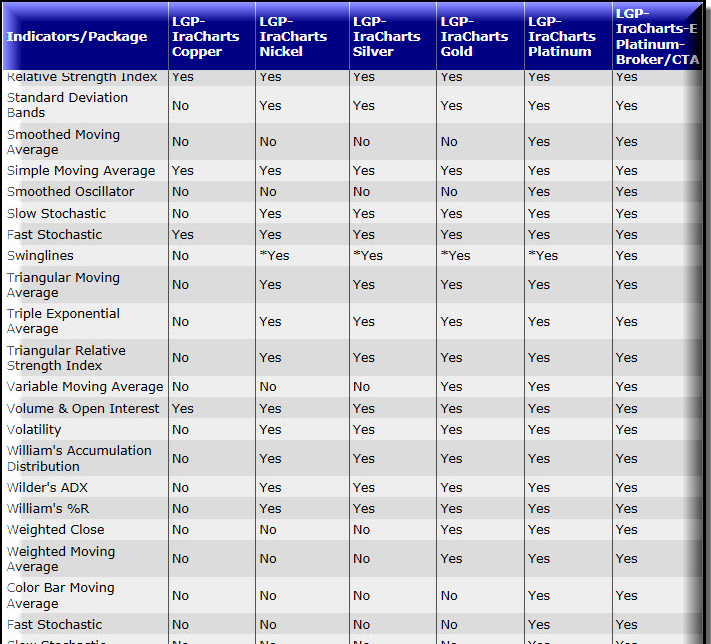This screenshot has width=711, height=644.
Task: Click the LGP-IraCharts Gold header
Action: [x=474, y=36]
